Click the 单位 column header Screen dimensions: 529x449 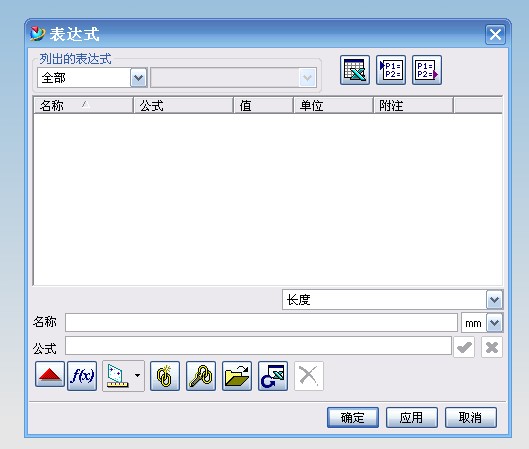[x=333, y=106]
